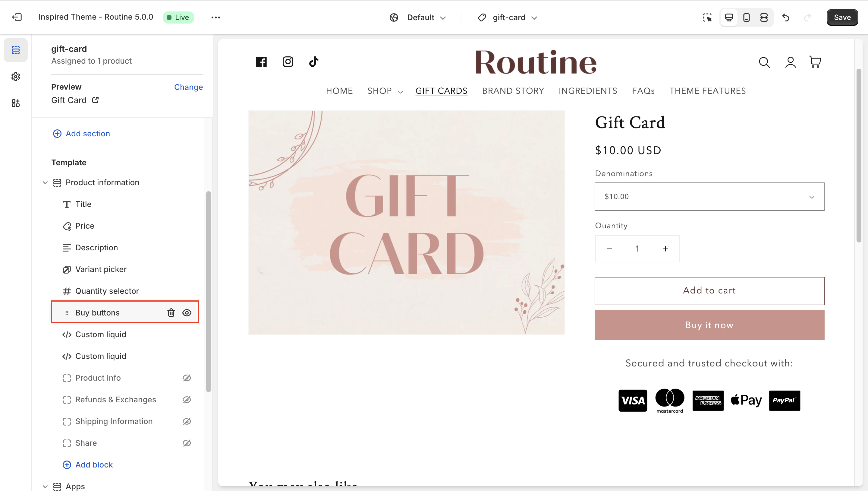This screenshot has width=868, height=491.
Task: Collapse the Product information section
Action: click(45, 182)
